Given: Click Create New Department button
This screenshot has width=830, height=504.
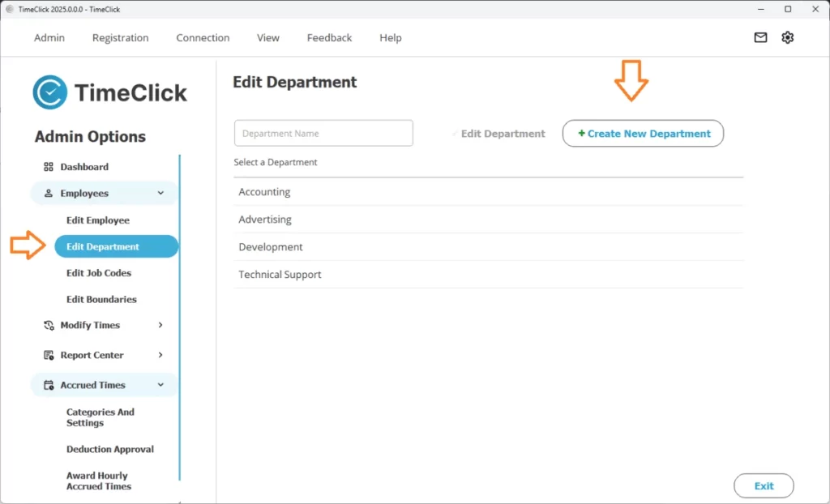Looking at the screenshot, I should [x=643, y=134].
